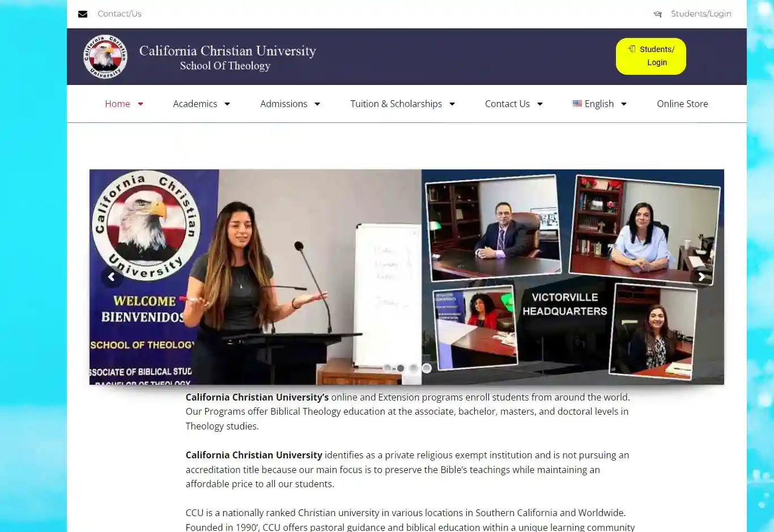Click the yellow Students/Login button
This screenshot has height=532, width=774.
pos(650,56)
